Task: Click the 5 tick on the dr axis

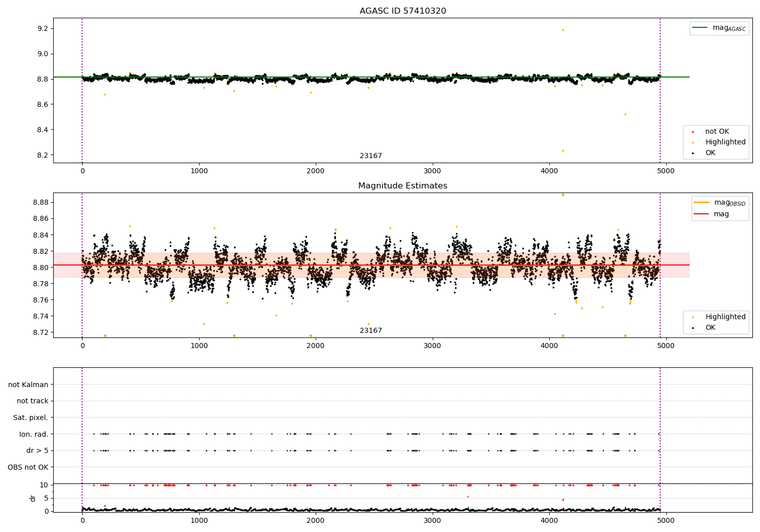Action: [x=47, y=498]
